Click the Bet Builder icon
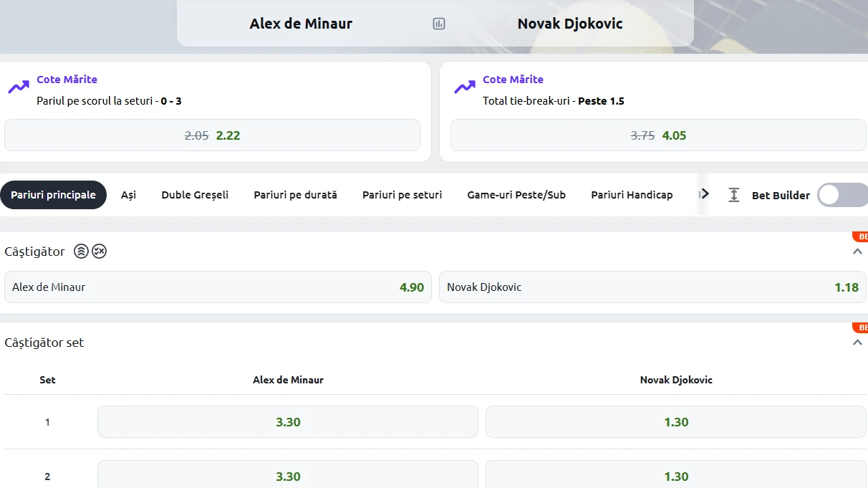Image resolution: width=868 pixels, height=488 pixels. 734,195
